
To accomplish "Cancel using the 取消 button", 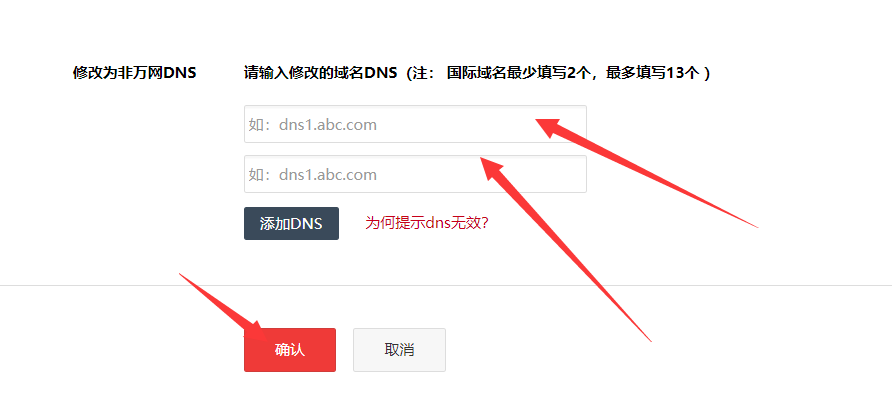I will coord(399,350).
